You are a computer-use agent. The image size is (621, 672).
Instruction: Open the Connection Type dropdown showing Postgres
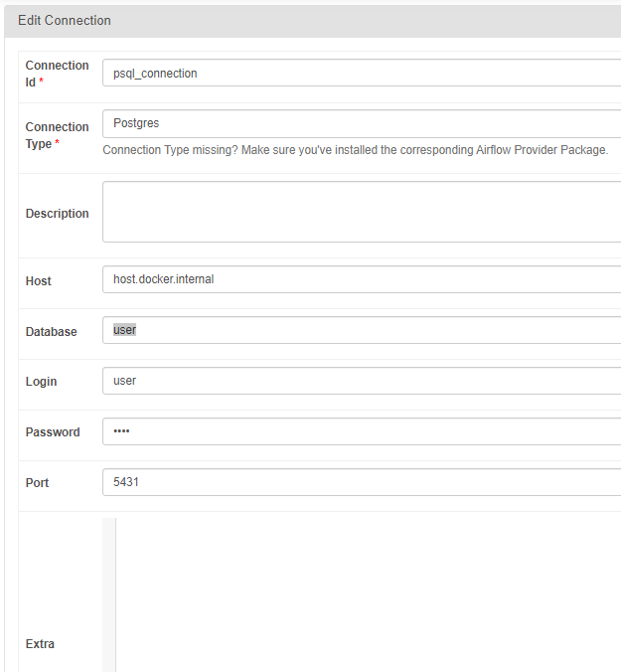pos(361,123)
